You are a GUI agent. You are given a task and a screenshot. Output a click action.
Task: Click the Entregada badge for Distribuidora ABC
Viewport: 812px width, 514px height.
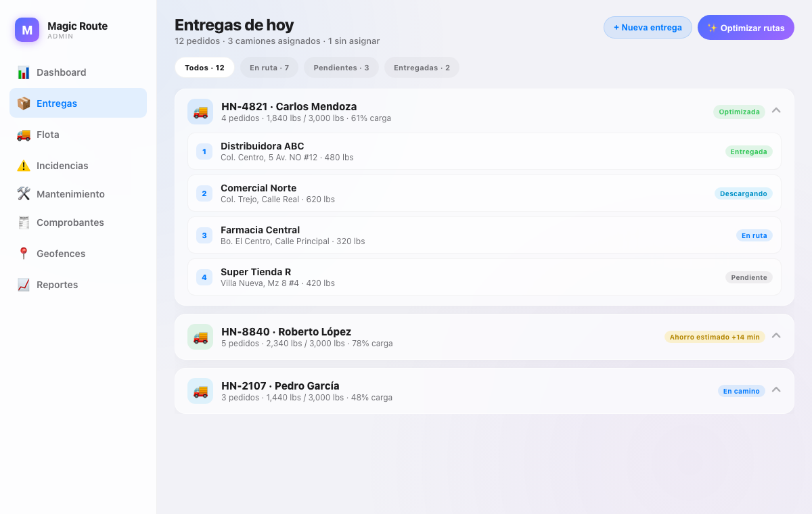[x=748, y=151]
